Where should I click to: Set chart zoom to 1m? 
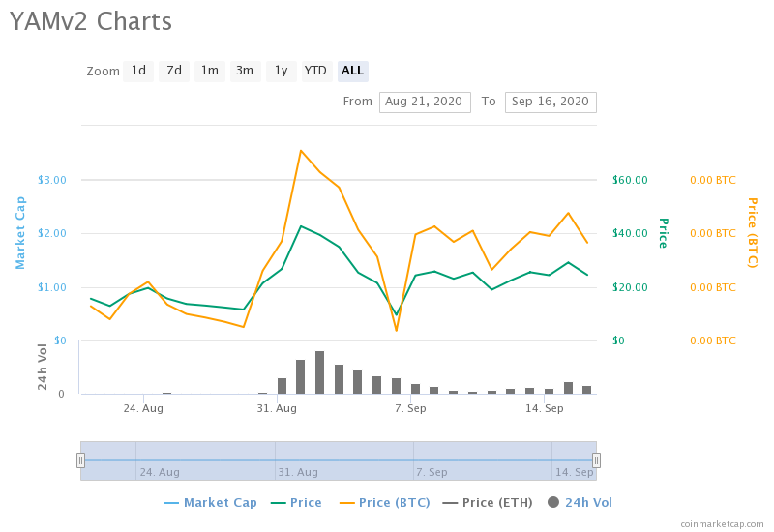210,71
